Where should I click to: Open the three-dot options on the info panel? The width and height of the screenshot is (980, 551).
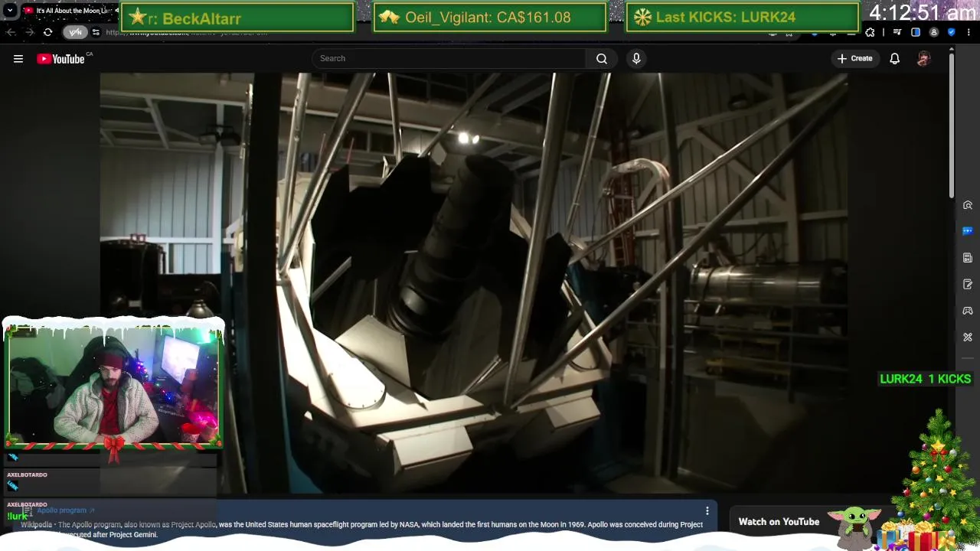tap(707, 510)
